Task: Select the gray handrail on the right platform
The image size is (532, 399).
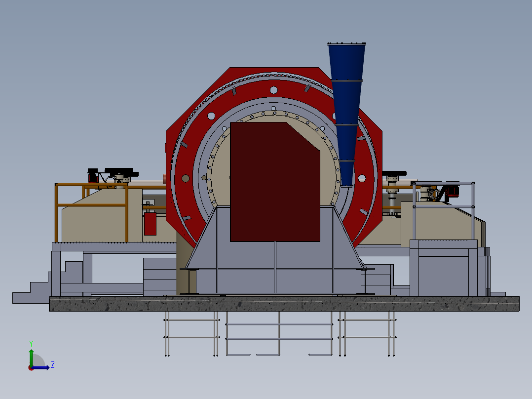Action: point(444,206)
